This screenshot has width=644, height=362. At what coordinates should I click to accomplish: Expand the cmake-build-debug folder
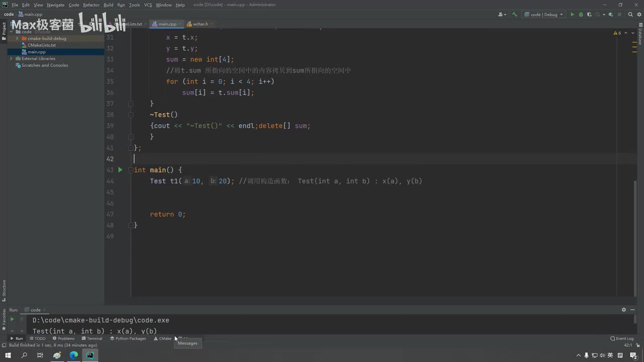[18, 38]
